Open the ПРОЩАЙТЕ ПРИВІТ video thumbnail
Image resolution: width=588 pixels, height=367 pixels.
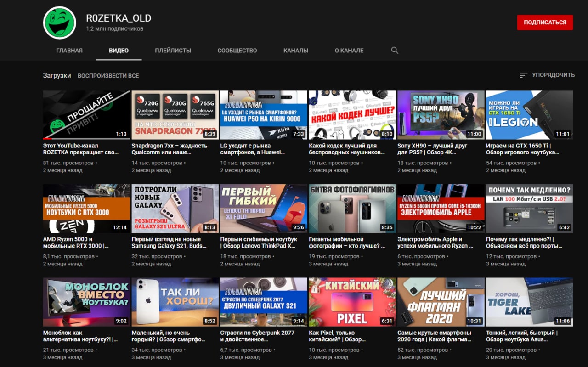[x=86, y=115]
